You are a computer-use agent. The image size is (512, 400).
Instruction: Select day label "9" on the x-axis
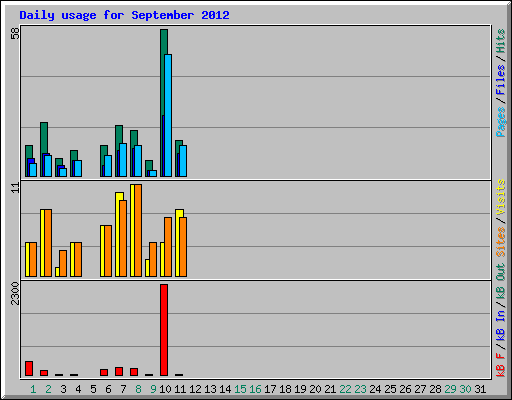coord(153,389)
